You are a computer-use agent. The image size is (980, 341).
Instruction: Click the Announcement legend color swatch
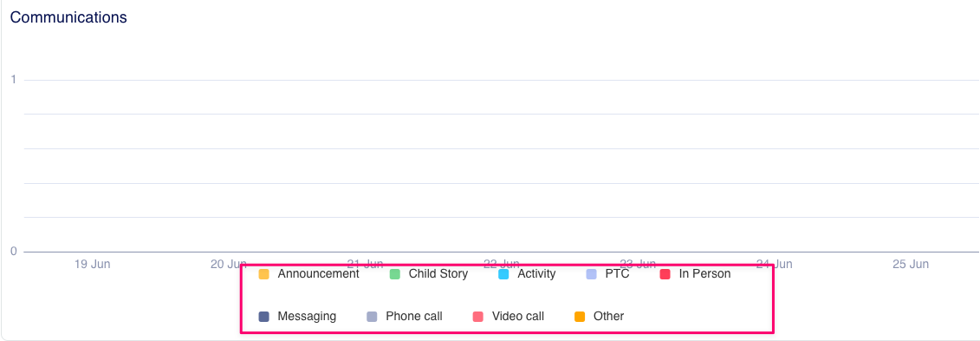[263, 274]
